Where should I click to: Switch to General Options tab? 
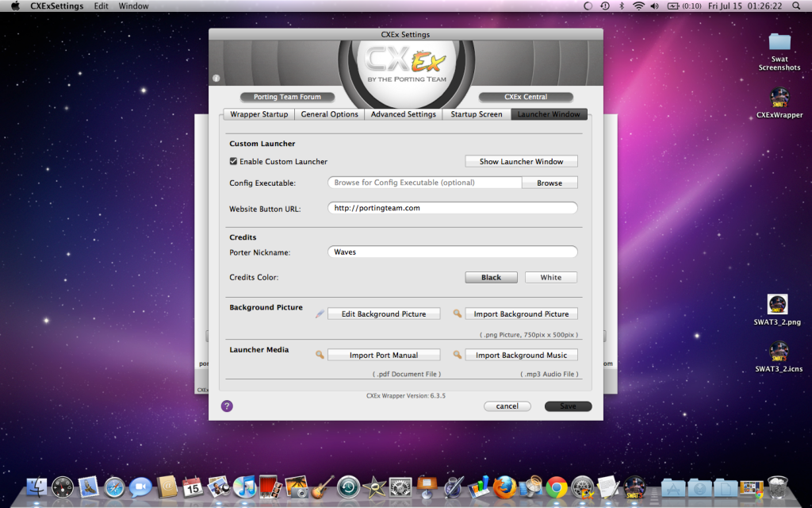(x=329, y=114)
